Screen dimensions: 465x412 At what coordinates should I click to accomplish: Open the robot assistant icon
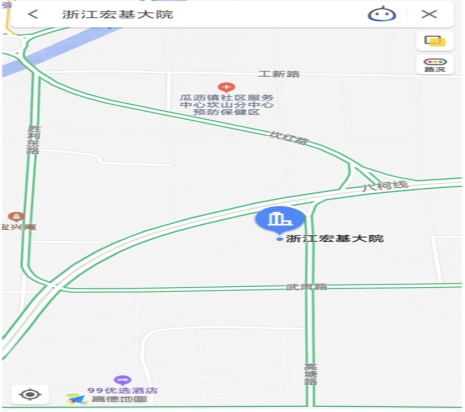(x=382, y=14)
